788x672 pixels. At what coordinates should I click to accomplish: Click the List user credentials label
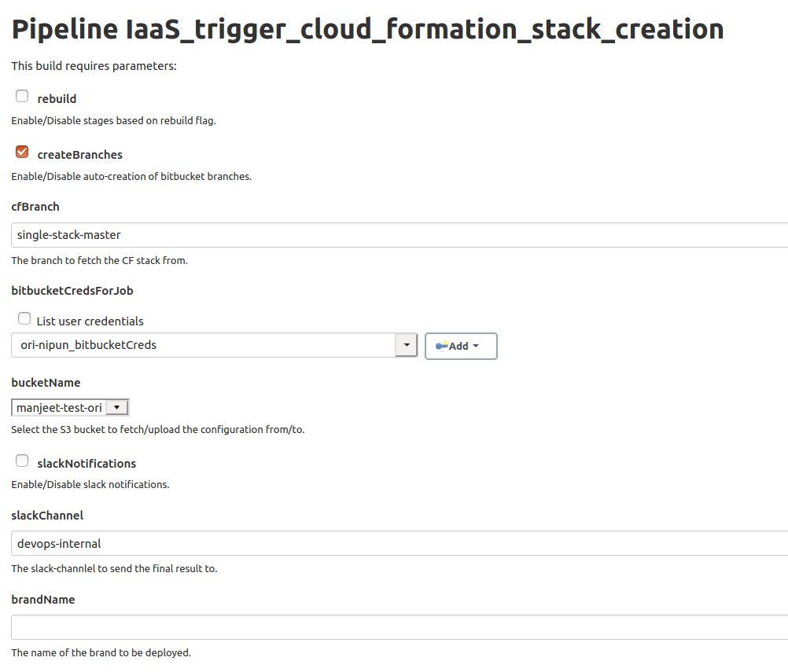pyautogui.click(x=90, y=321)
